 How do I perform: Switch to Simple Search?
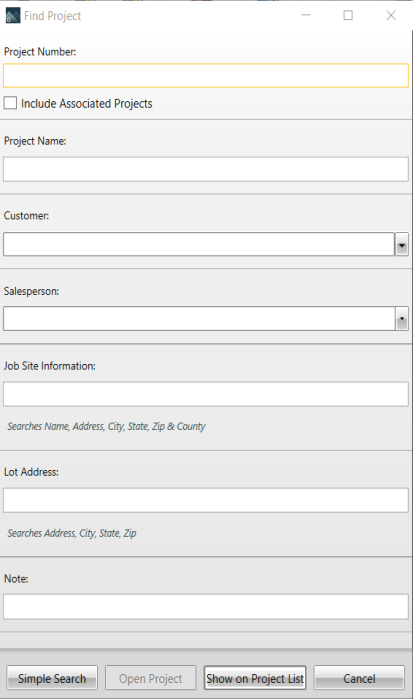tap(52, 678)
